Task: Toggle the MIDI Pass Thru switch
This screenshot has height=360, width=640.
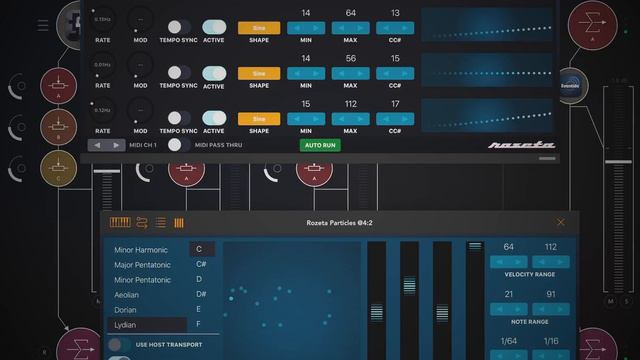Action: pos(179,145)
